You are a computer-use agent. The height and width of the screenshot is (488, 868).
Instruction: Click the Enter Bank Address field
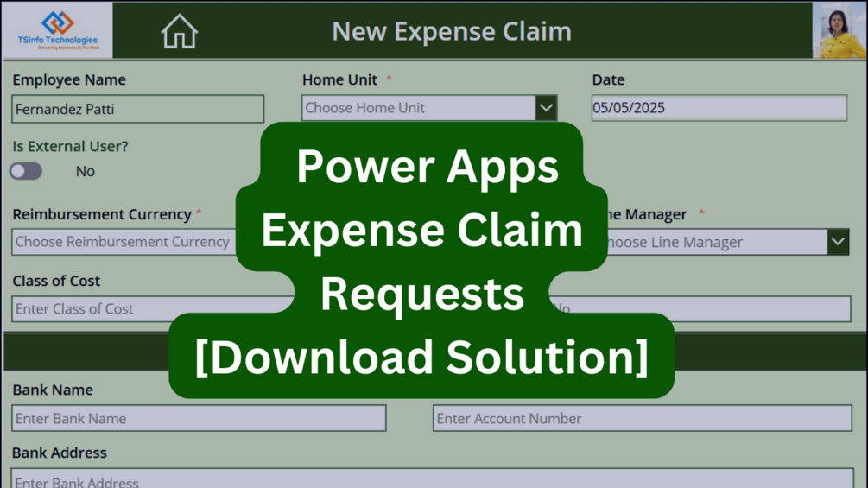433,478
